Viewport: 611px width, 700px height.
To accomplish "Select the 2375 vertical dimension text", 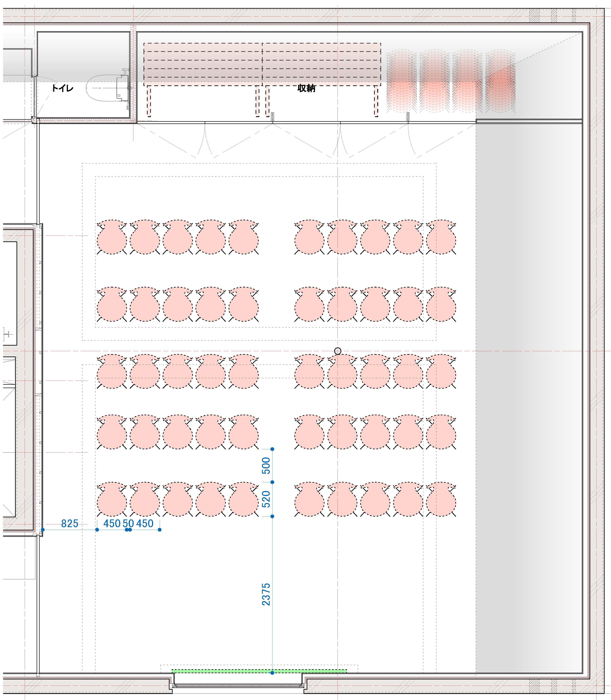I will pyautogui.click(x=266, y=594).
